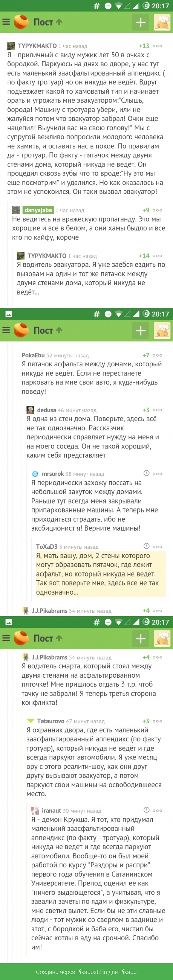Open the sidebar via the hamburger menu icon
Image resolution: width=173 pixels, height=980 pixels.
coord(6,22)
